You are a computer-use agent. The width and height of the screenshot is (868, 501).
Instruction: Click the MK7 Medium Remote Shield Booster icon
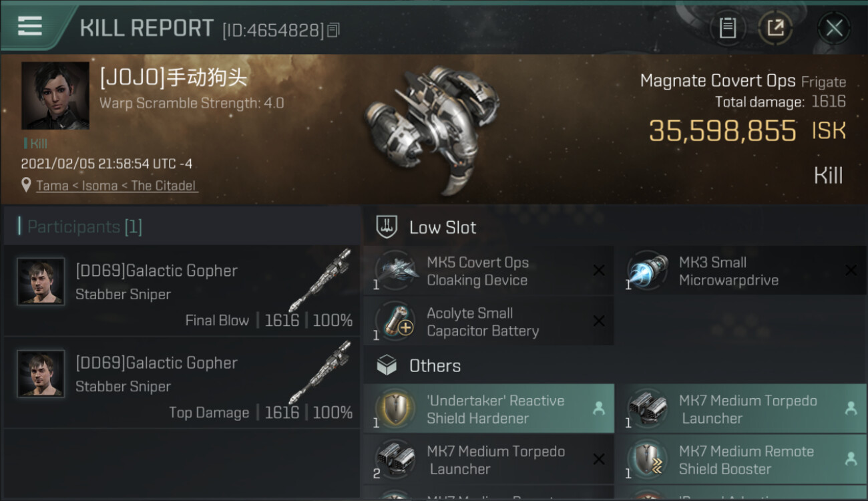pos(648,460)
